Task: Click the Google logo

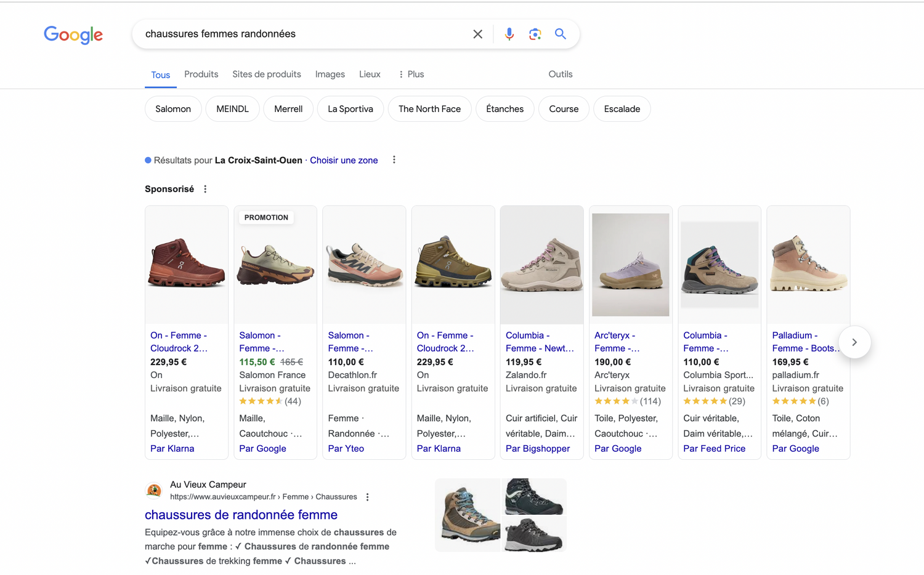Action: (x=73, y=35)
